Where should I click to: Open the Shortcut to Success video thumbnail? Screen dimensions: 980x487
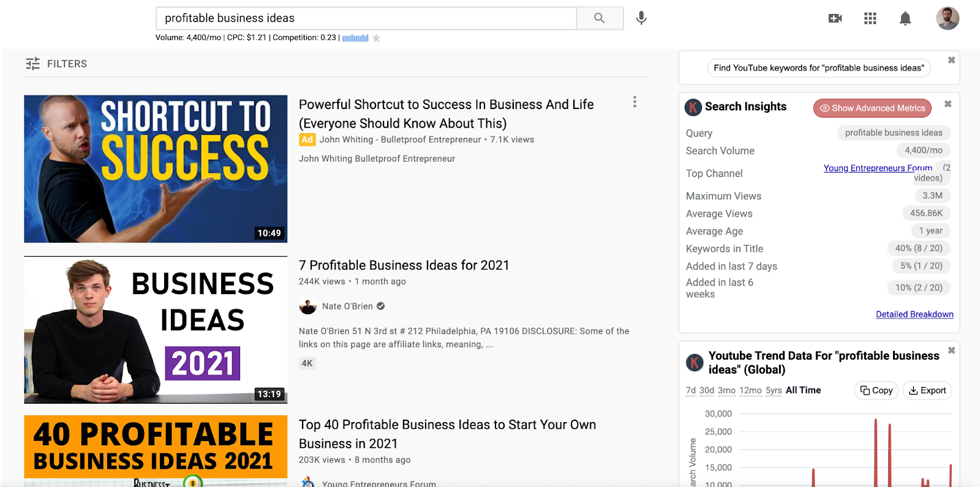click(156, 168)
